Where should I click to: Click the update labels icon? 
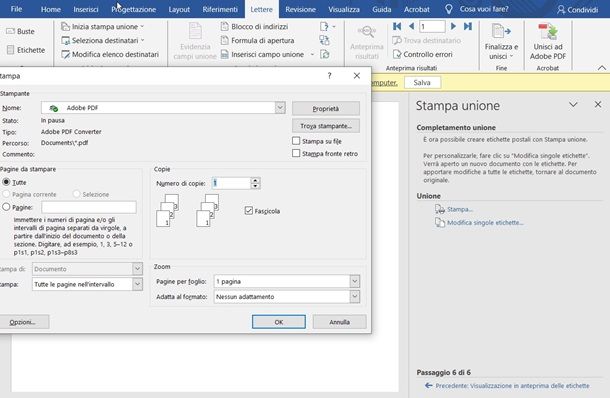324,54
